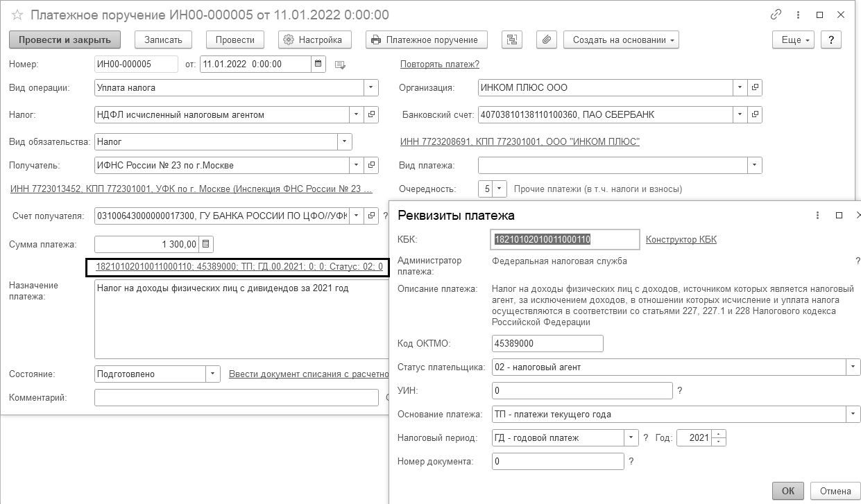
Task: Open three-dot menu in Реквизиты платежа dialog
Action: click(819, 216)
